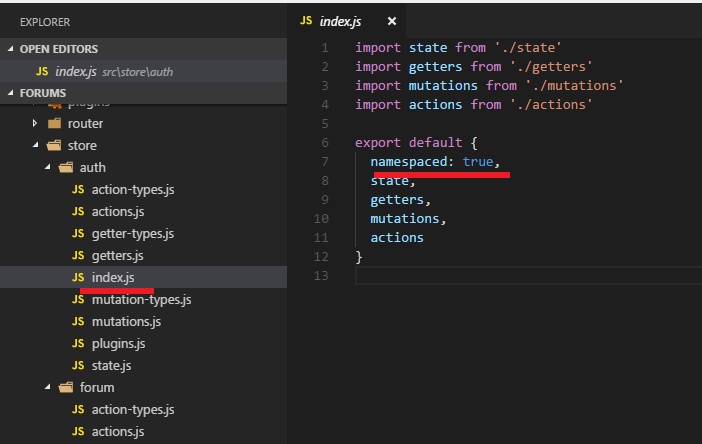Screen dimensions: 702x444
Task: Click './state' string on line 1
Action: [528, 47]
